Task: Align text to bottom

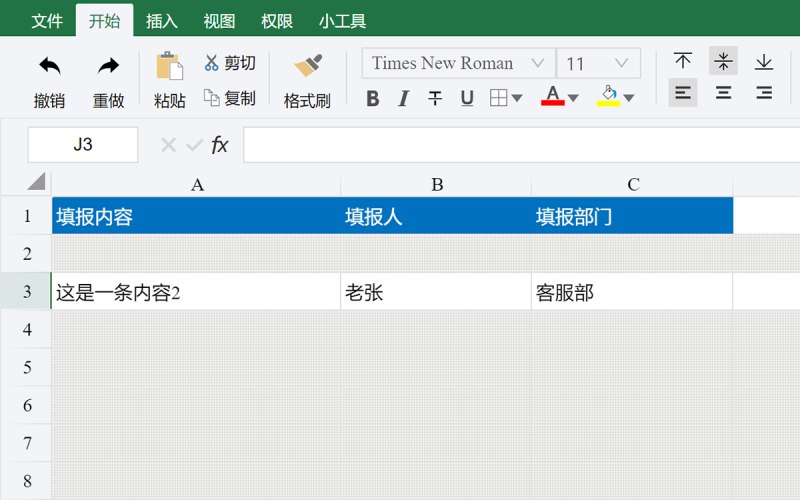Action: [x=764, y=61]
